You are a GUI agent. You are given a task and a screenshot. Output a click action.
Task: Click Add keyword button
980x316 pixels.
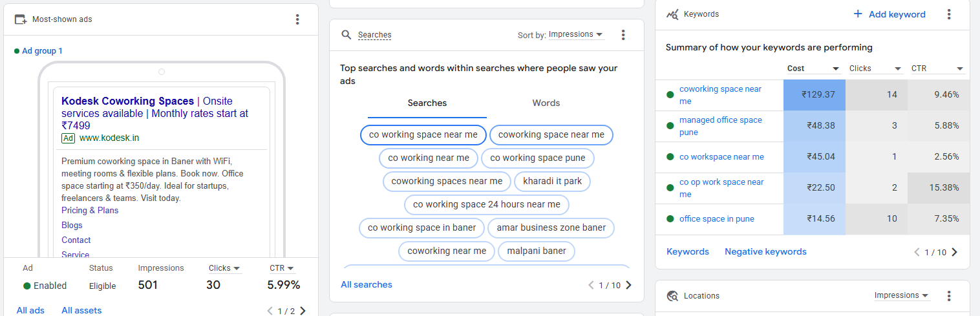click(889, 14)
